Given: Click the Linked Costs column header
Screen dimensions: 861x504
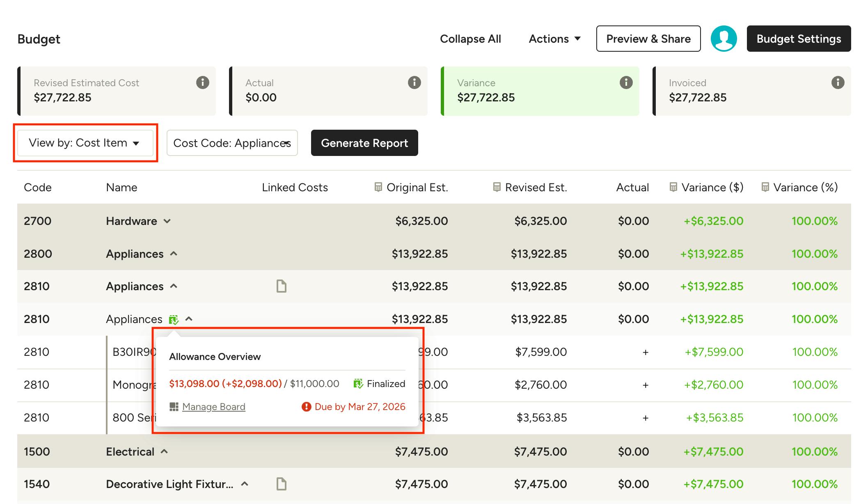Looking at the screenshot, I should (295, 187).
